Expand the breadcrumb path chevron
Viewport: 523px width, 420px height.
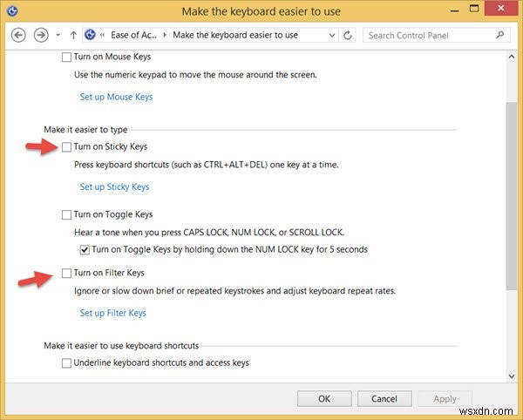point(104,36)
